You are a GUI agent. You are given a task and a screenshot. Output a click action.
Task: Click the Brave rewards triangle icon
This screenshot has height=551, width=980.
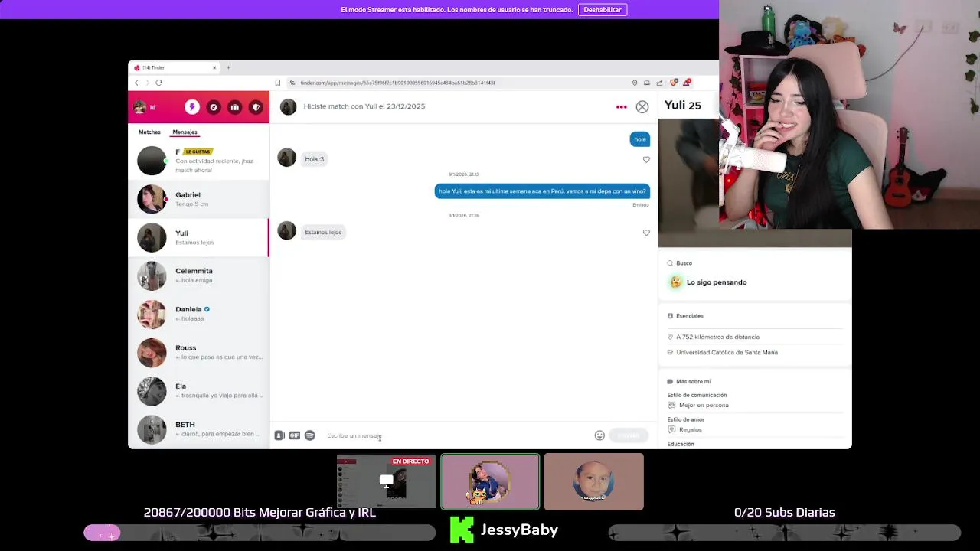pos(688,83)
